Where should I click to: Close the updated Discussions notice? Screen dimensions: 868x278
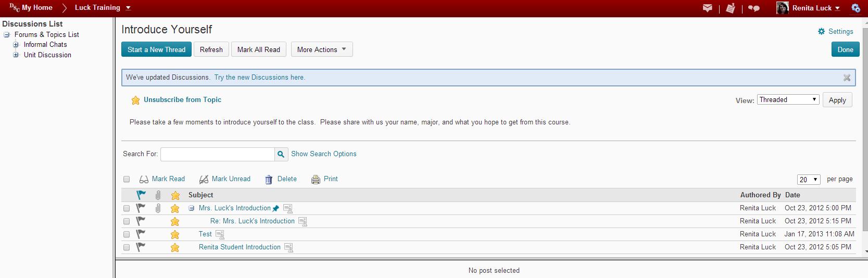(x=847, y=78)
